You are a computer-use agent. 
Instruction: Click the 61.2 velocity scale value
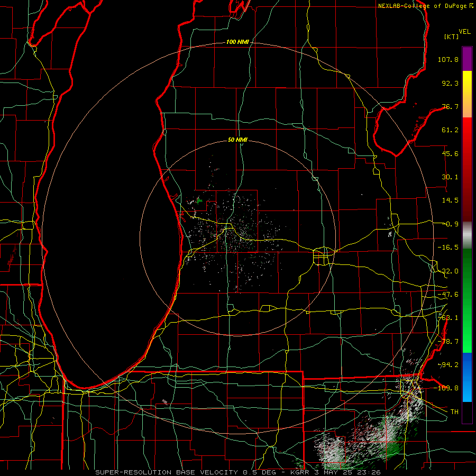pos(450,130)
